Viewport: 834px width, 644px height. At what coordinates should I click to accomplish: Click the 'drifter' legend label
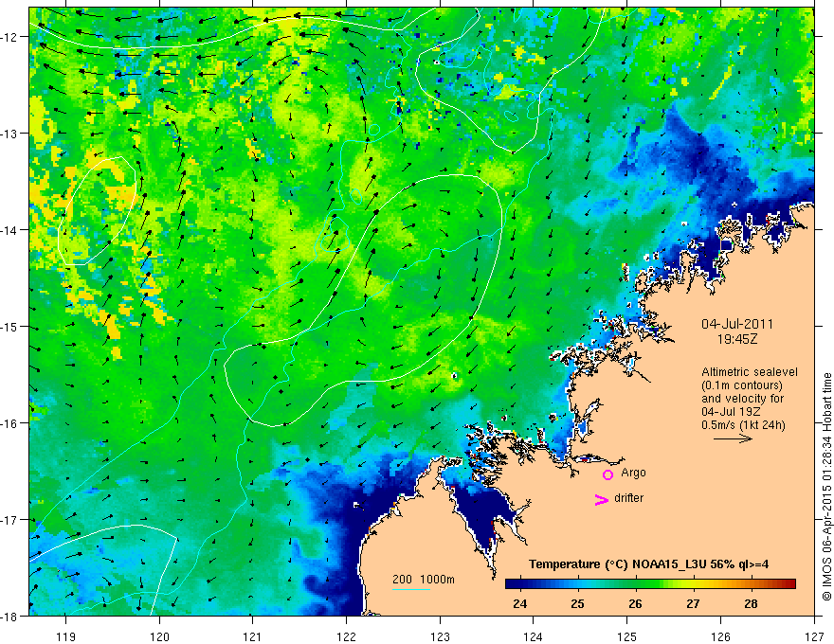pos(628,498)
